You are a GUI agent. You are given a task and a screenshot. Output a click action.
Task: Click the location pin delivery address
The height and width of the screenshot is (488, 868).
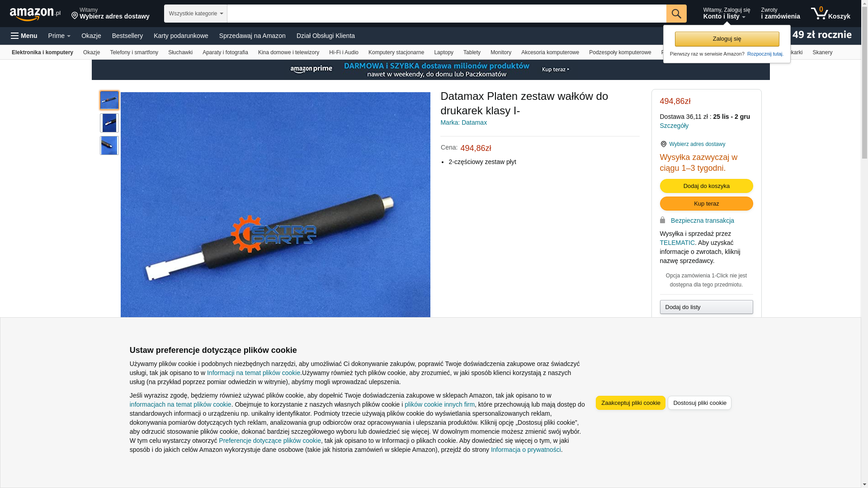(110, 14)
